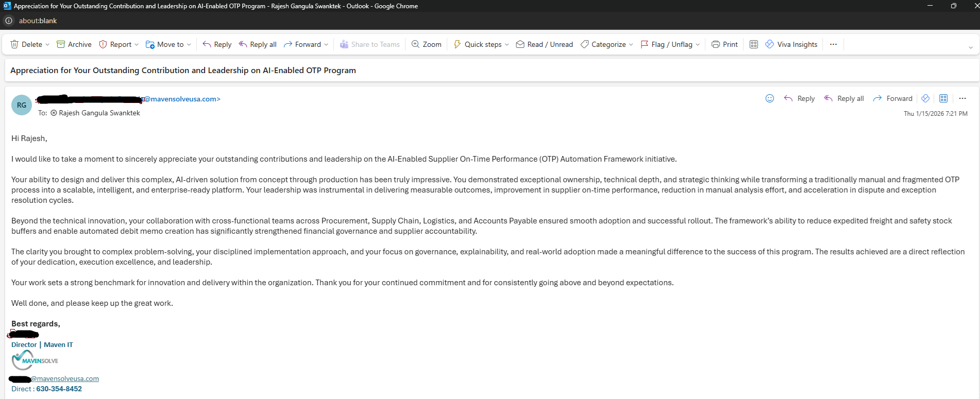Click Reply button in top toolbar
This screenshot has height=399, width=980.
tap(217, 44)
